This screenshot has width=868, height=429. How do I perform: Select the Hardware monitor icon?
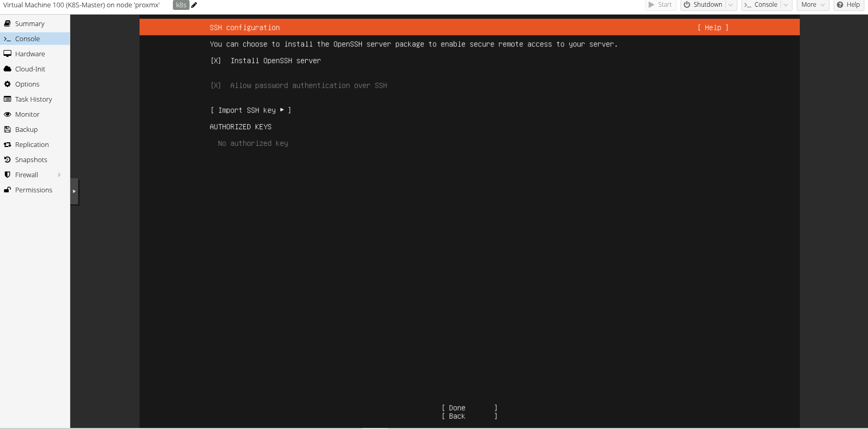click(7, 54)
